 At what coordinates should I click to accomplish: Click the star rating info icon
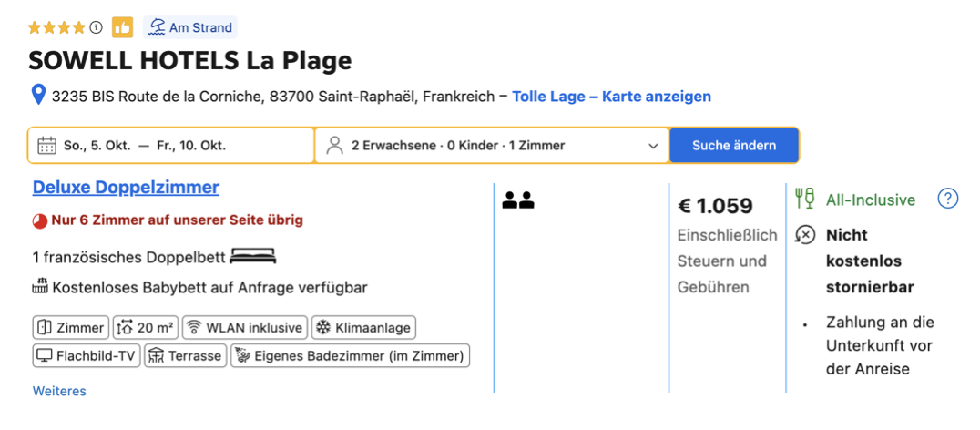(96, 27)
